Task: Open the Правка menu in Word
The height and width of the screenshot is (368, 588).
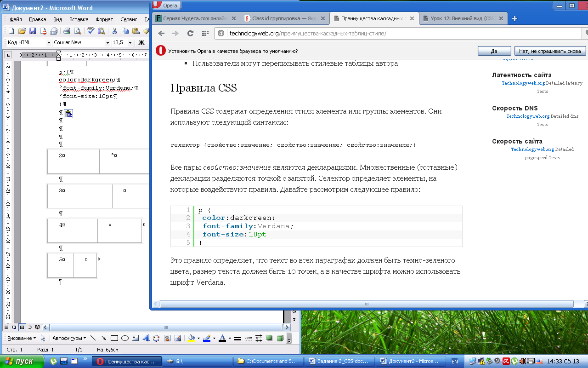Action: (x=37, y=20)
